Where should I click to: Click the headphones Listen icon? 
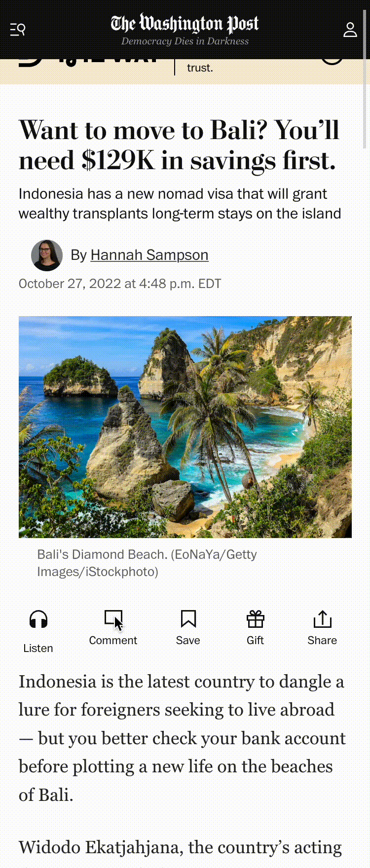[x=38, y=619]
